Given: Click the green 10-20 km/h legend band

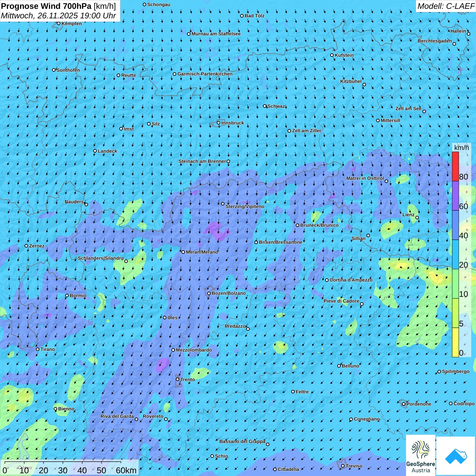Looking at the screenshot, I should click(x=455, y=284).
